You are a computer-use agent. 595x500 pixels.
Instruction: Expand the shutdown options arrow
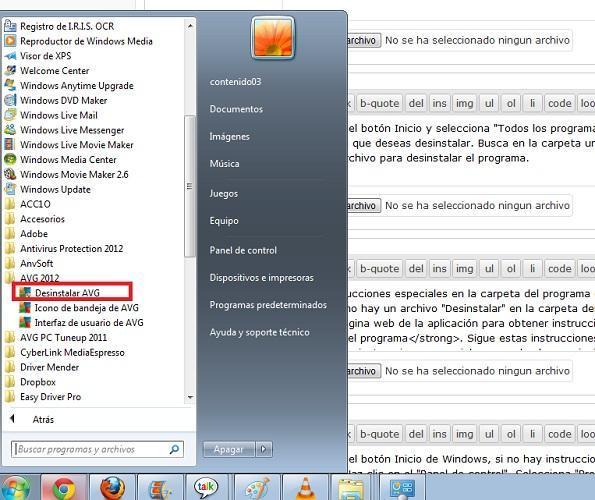(264, 449)
